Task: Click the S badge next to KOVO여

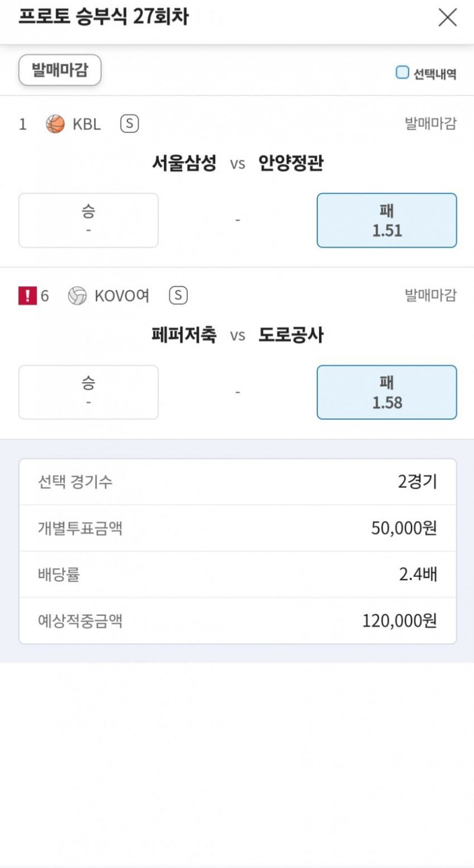Action: (178, 296)
